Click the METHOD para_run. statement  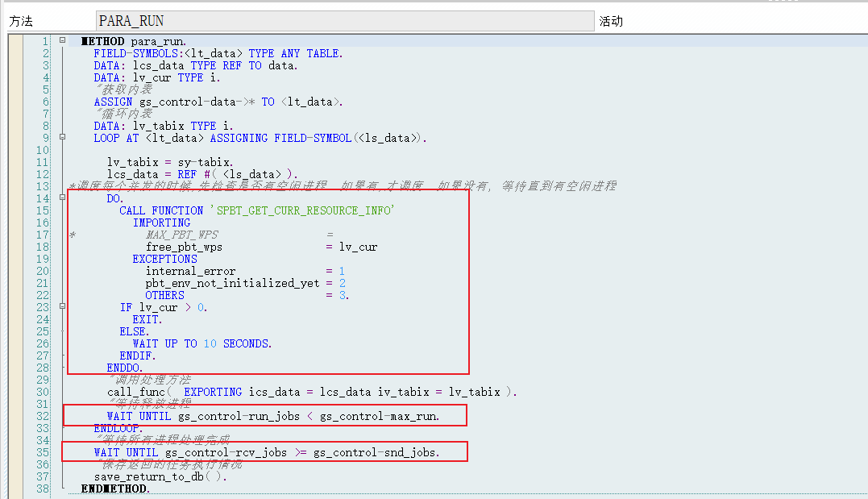134,42
